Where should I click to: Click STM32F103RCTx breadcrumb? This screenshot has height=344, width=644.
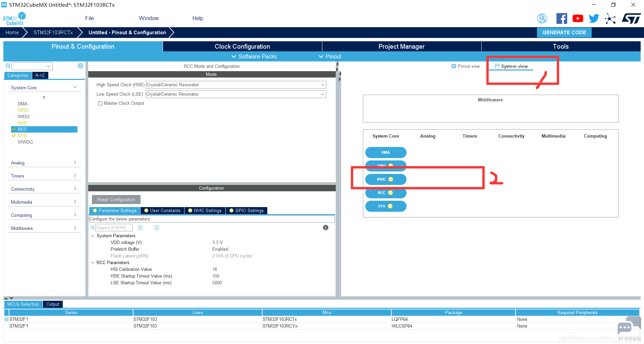point(53,33)
